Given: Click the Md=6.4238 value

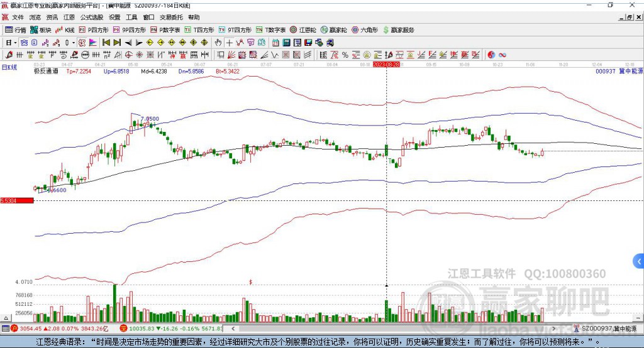Looking at the screenshot, I should point(154,71).
